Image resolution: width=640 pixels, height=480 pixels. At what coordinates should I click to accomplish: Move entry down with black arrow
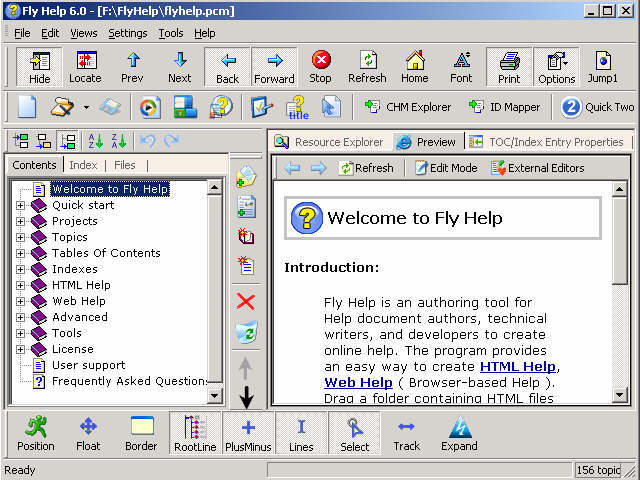(x=246, y=397)
